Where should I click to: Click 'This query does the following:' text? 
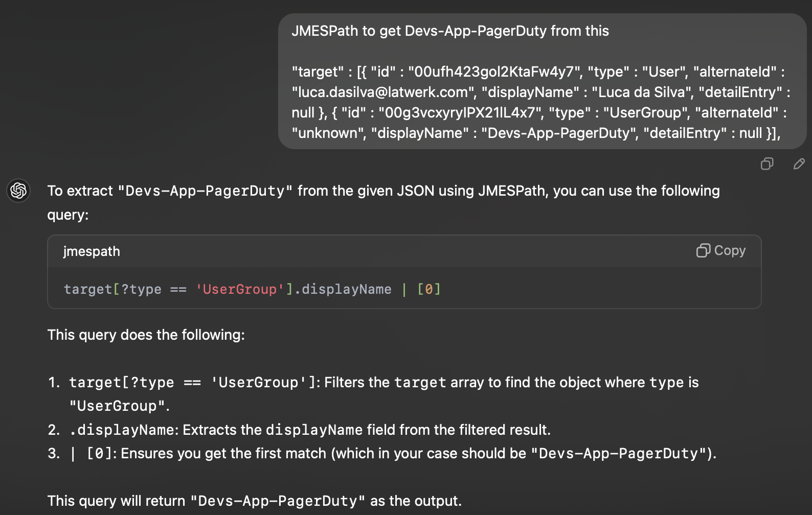146,335
